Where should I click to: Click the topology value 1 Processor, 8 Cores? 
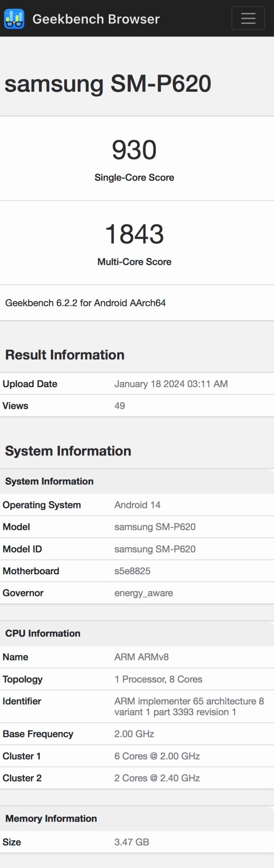(x=158, y=679)
